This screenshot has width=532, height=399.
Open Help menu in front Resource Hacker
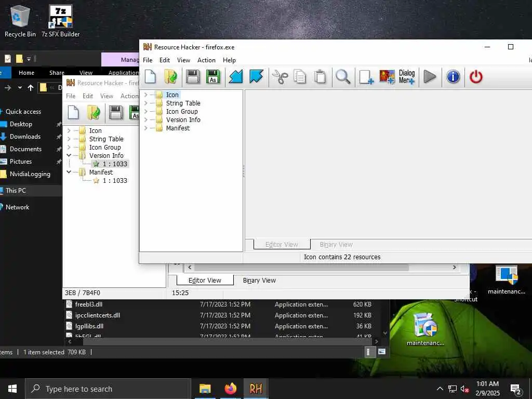click(229, 60)
